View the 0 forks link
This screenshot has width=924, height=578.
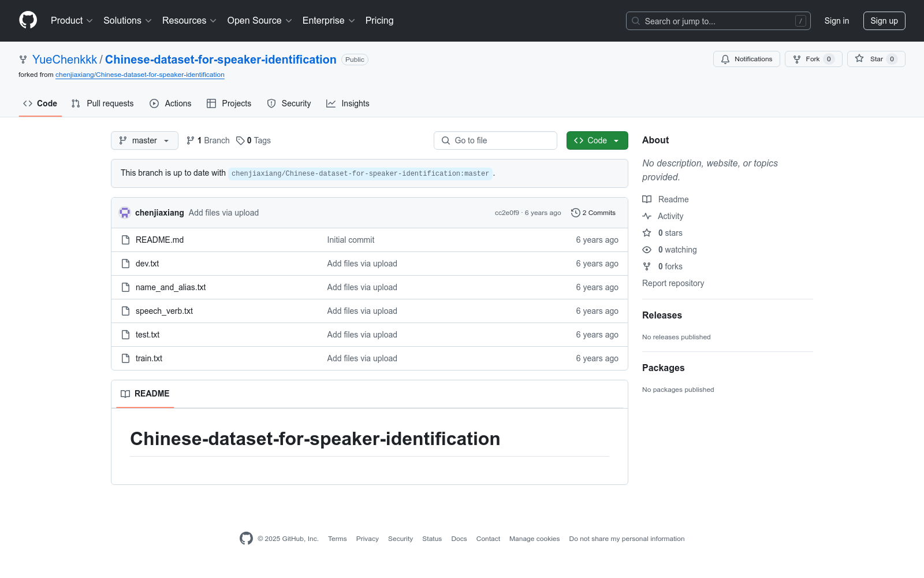662,266
